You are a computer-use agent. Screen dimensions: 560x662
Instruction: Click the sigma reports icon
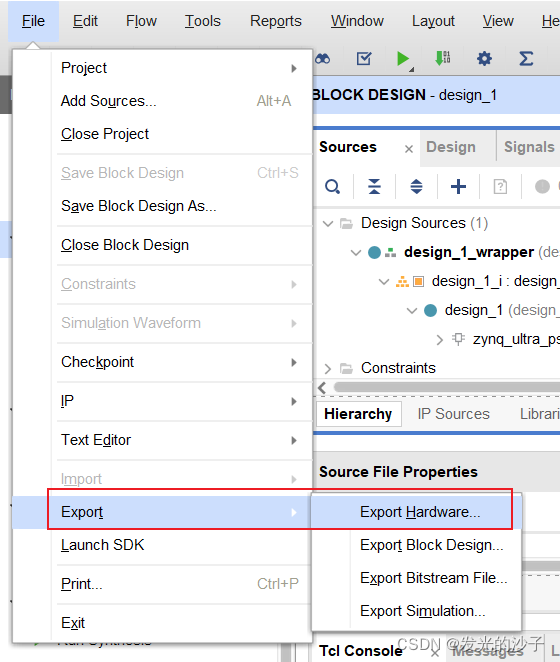[526, 59]
